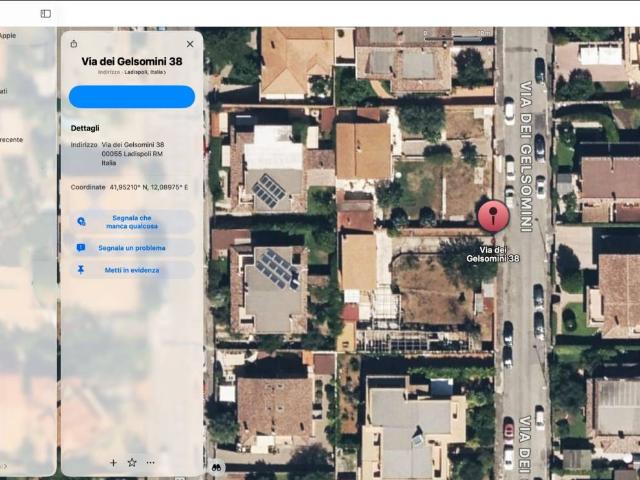Click the Dettagli section heading
This screenshot has height=480, width=640.
[x=85, y=128]
